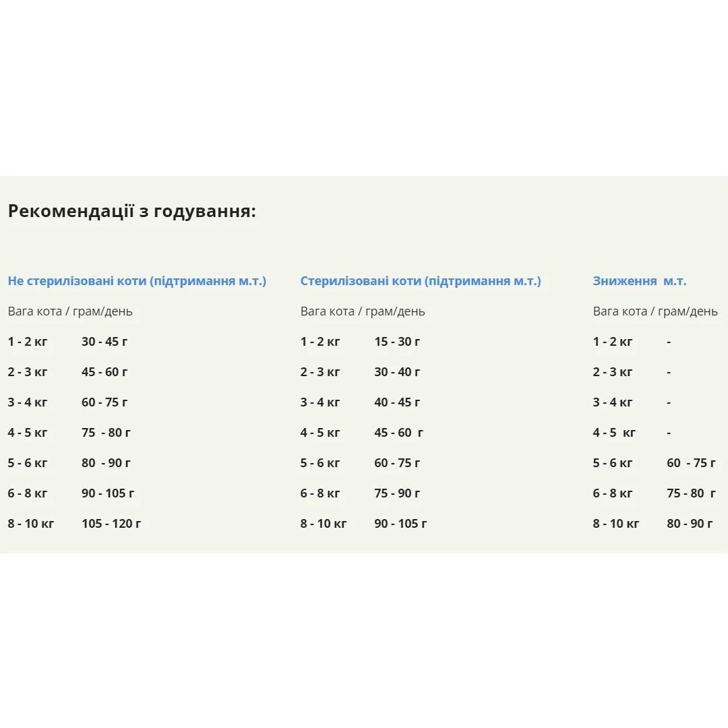
Task: Click the "Рекомендації з годування:" heading
Action: pos(132,211)
